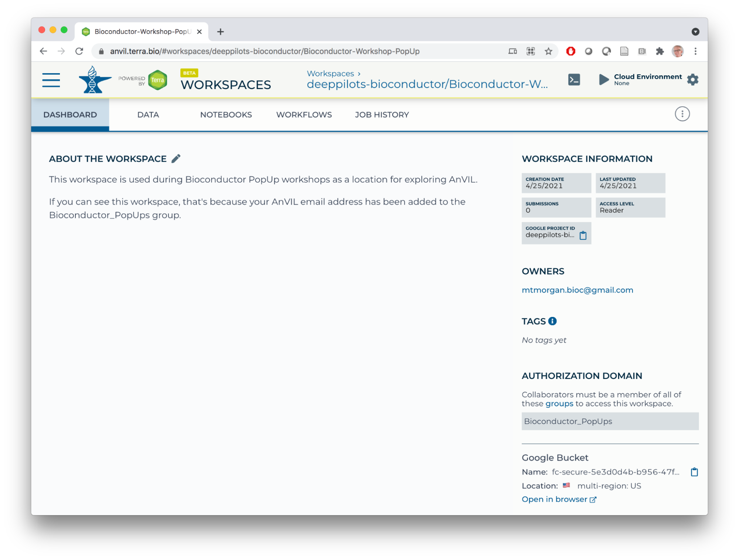Click owner email mtmorgan.bioc@gmail.com

click(x=577, y=290)
